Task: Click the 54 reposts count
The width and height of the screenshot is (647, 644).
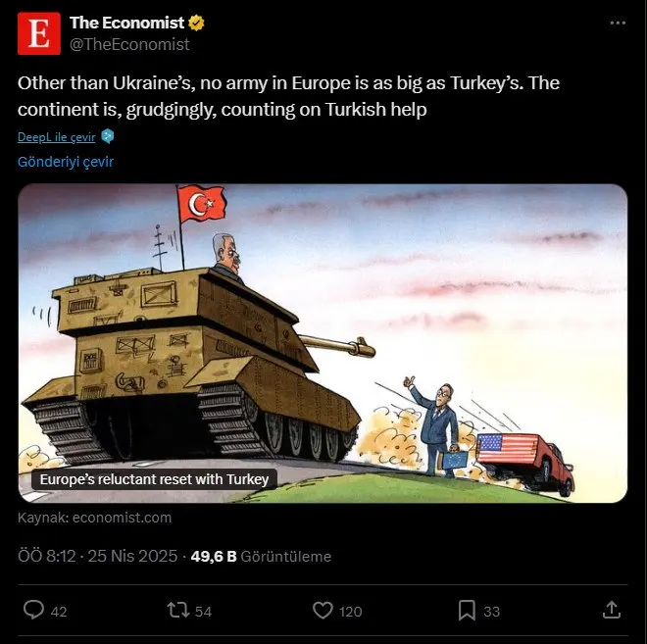Action: 203,612
